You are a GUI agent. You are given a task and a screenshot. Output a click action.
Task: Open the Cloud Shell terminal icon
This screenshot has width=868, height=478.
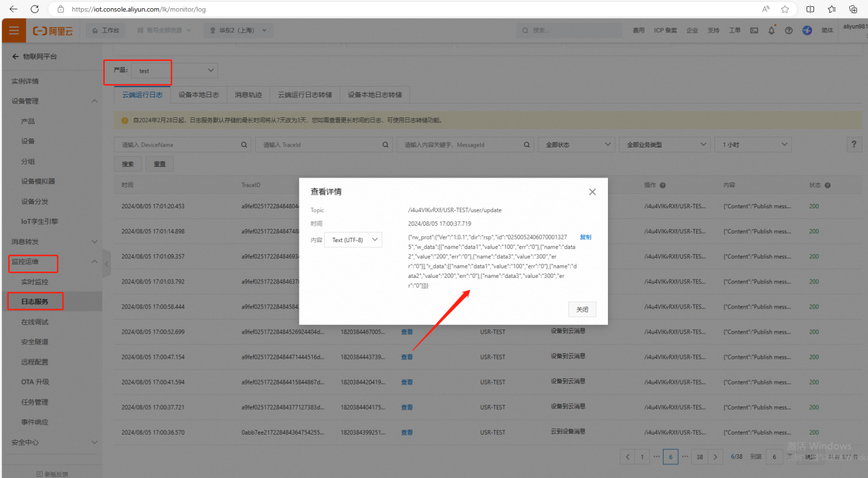[x=754, y=31]
